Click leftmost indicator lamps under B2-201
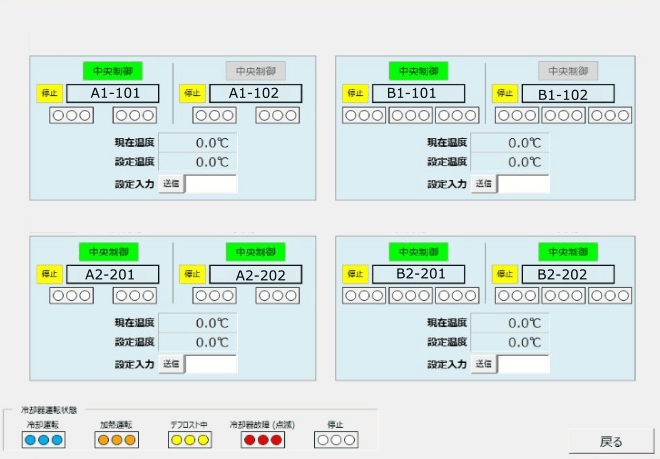660x459 pixels. tap(364, 295)
